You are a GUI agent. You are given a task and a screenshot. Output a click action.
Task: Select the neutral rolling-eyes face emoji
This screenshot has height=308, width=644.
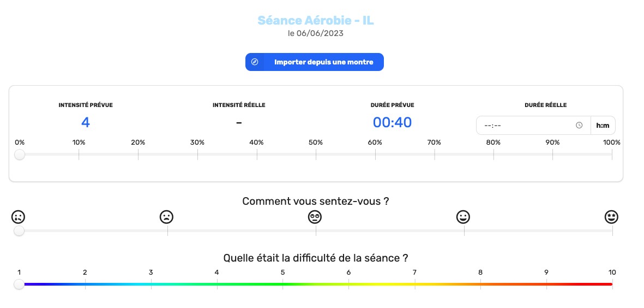point(315,217)
